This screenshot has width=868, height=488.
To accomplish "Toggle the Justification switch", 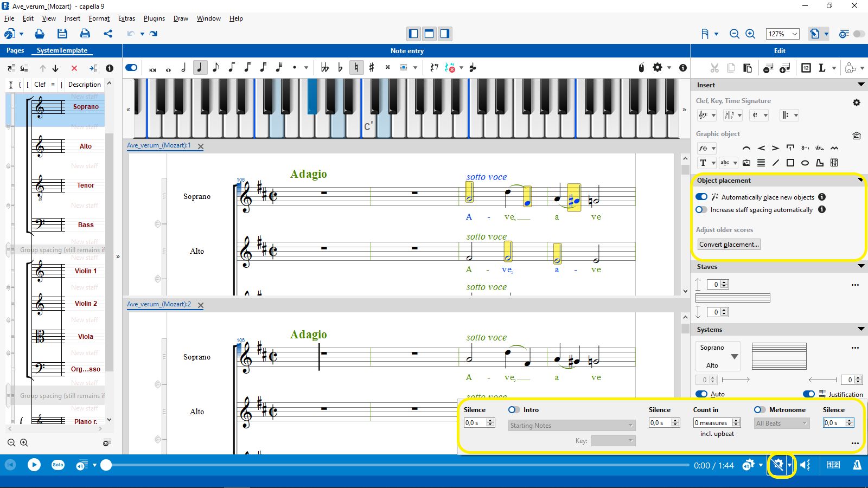I will click(809, 394).
